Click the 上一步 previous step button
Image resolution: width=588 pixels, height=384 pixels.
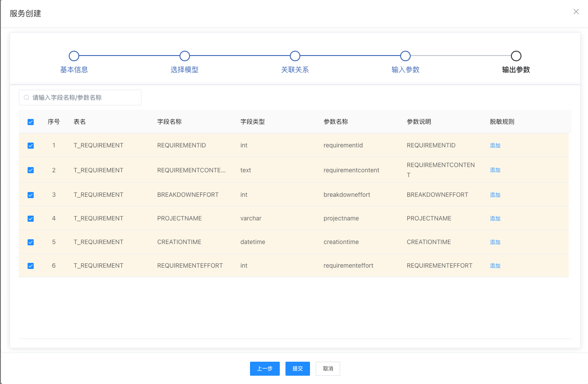[x=264, y=369]
